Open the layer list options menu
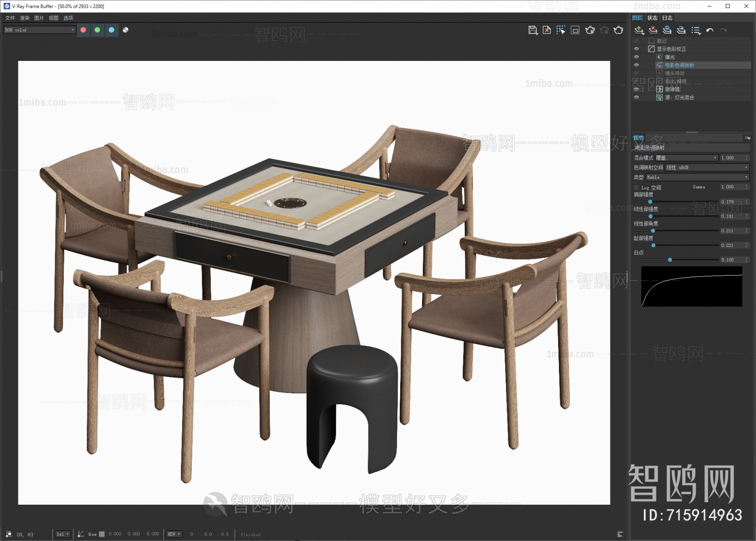 (696, 30)
